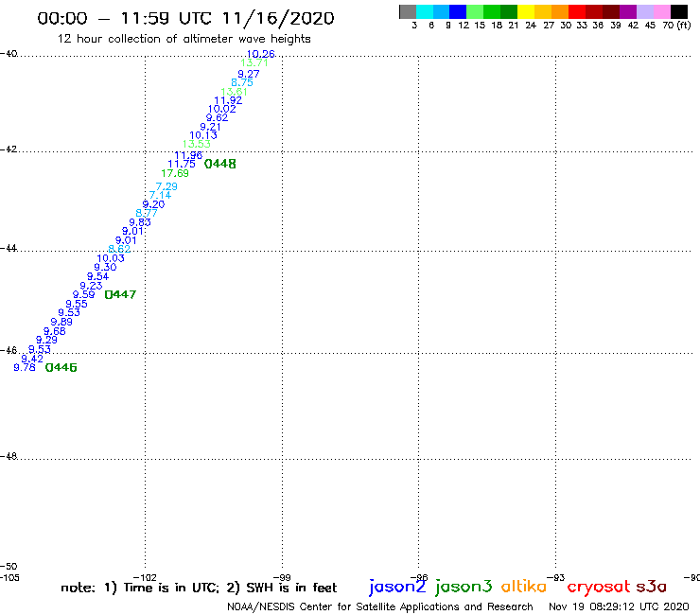This screenshot has width=700, height=615.
Task: Click the green time stamp 0447
Action: (x=120, y=294)
